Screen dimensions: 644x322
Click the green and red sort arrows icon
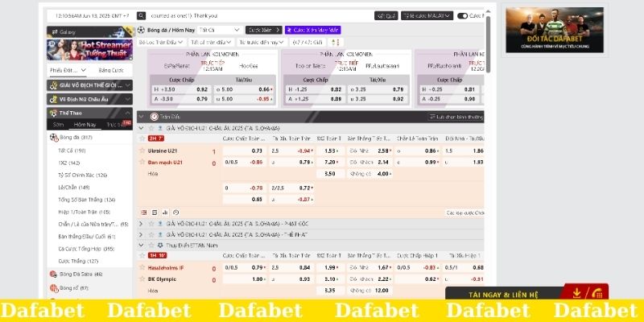(x=336, y=43)
